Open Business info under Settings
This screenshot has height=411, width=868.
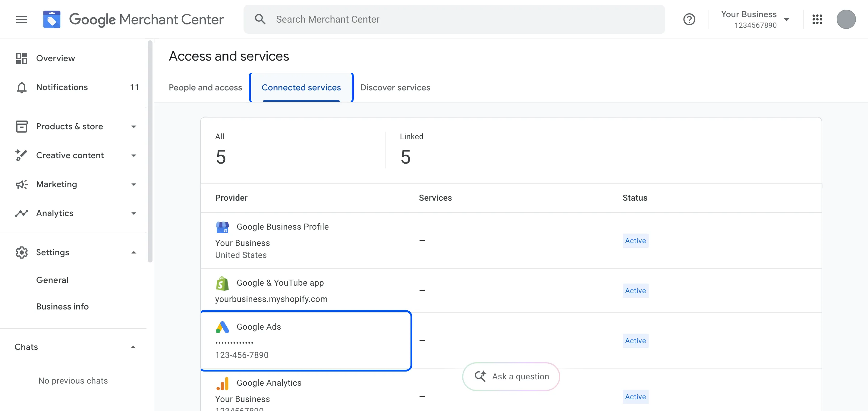click(x=62, y=306)
